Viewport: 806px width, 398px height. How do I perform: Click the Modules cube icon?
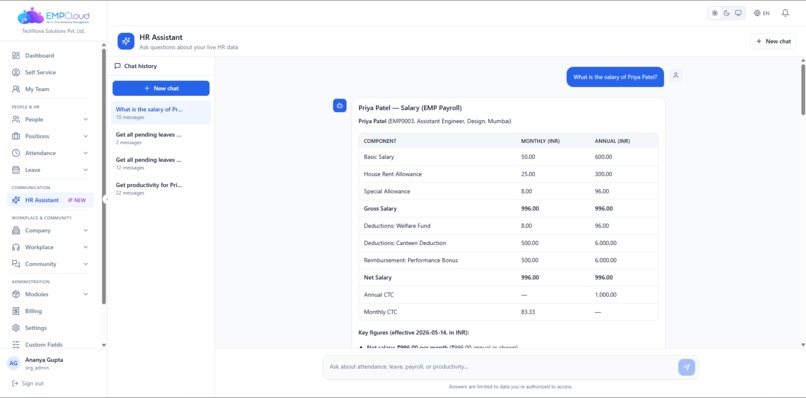(16, 294)
